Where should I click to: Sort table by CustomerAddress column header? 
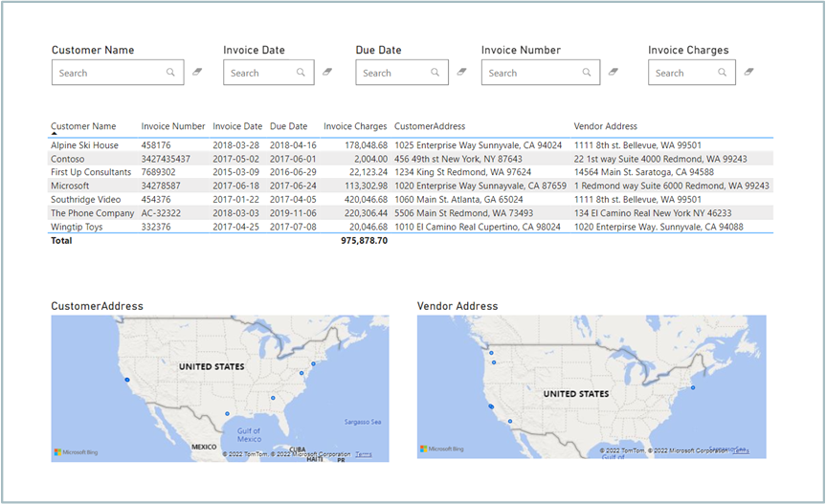430,126
